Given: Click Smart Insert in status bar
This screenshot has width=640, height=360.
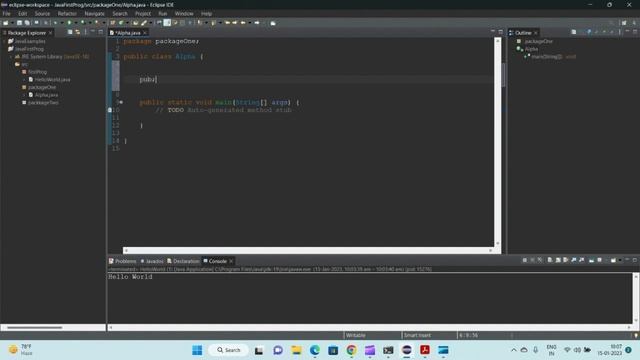Looking at the screenshot, I should pos(417,336).
